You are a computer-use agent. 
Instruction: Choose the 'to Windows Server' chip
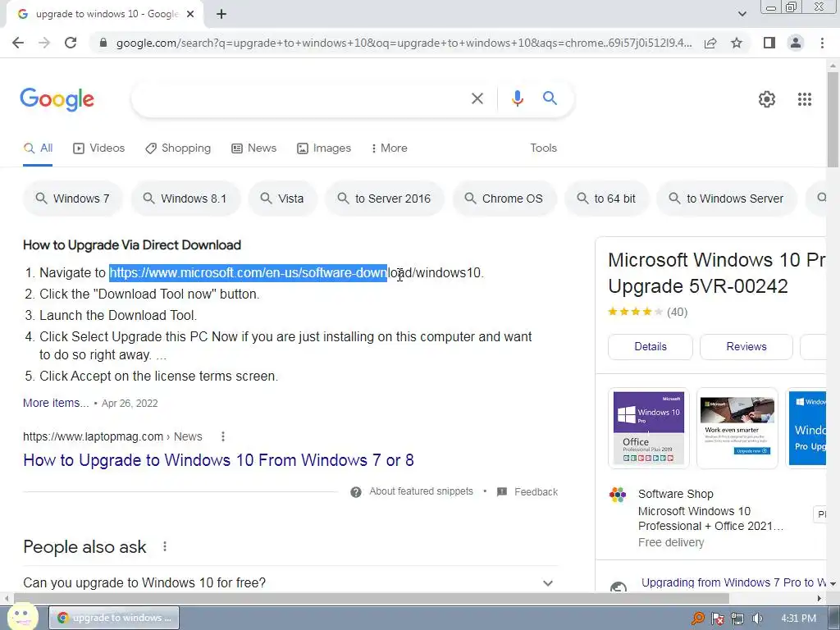pos(727,199)
